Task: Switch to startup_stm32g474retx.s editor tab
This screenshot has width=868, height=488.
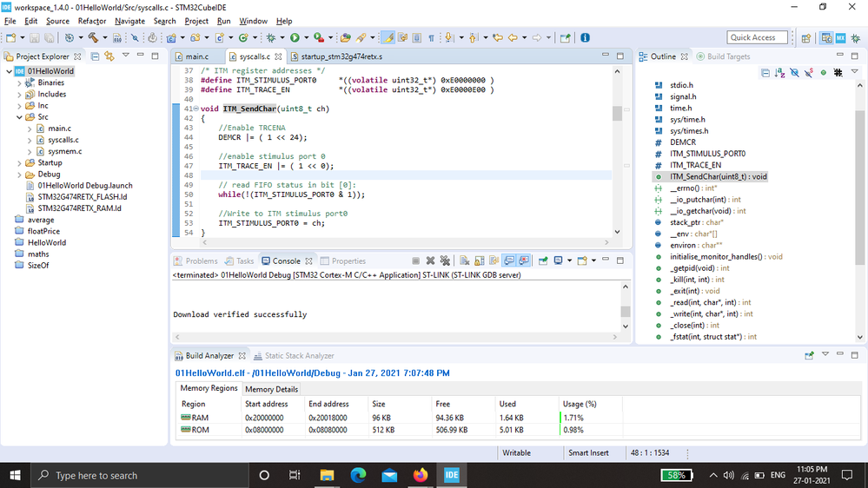Action: (x=341, y=56)
